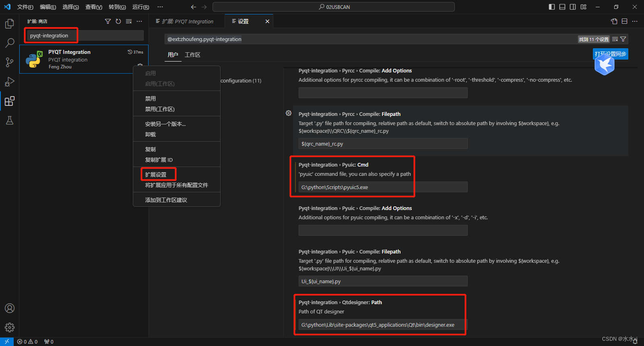
Task: Select 将扩展应用于所有配置文件 entry
Action: [x=177, y=185]
